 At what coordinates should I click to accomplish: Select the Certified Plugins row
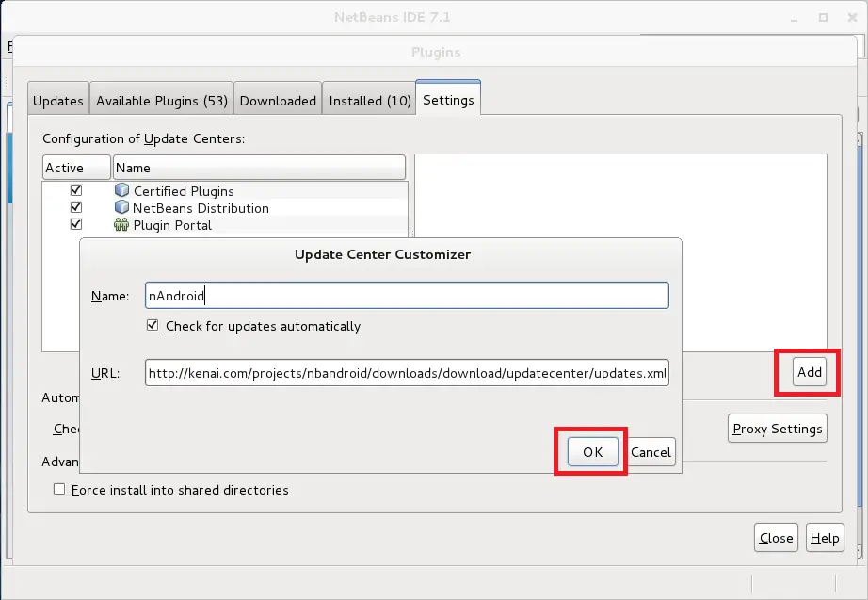(225, 190)
